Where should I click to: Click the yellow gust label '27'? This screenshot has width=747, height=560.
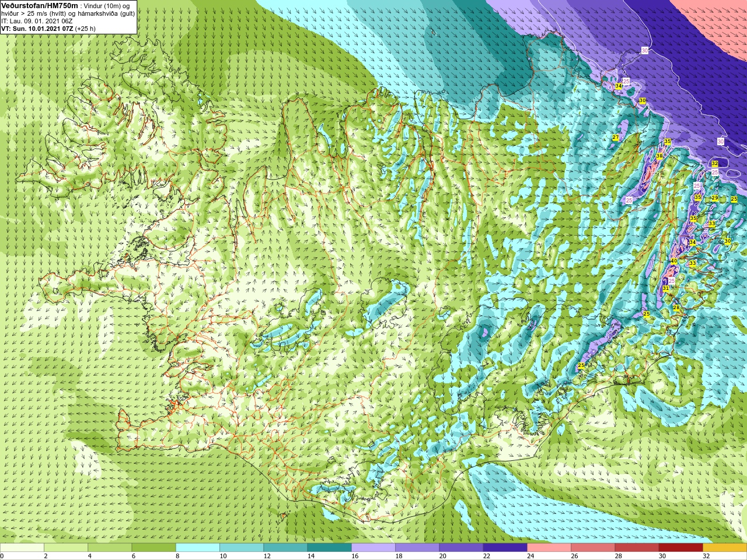pyautogui.click(x=615, y=138)
